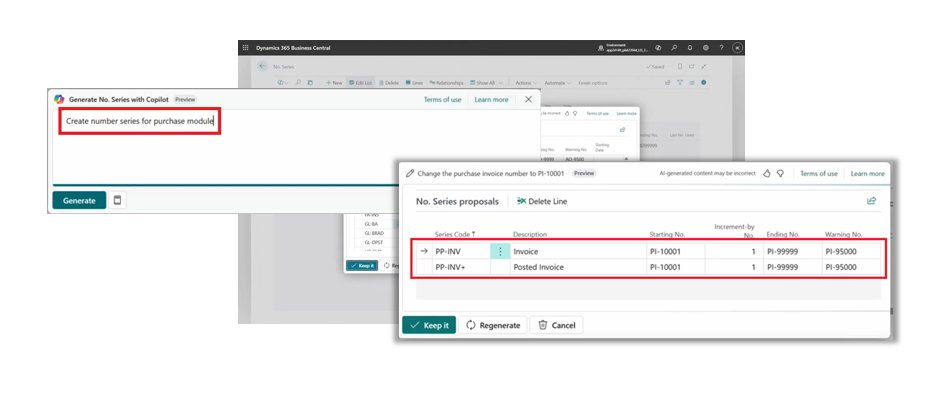Click New in the No. Series toolbar
Viewport: 940px width, 406px height.
tap(334, 83)
